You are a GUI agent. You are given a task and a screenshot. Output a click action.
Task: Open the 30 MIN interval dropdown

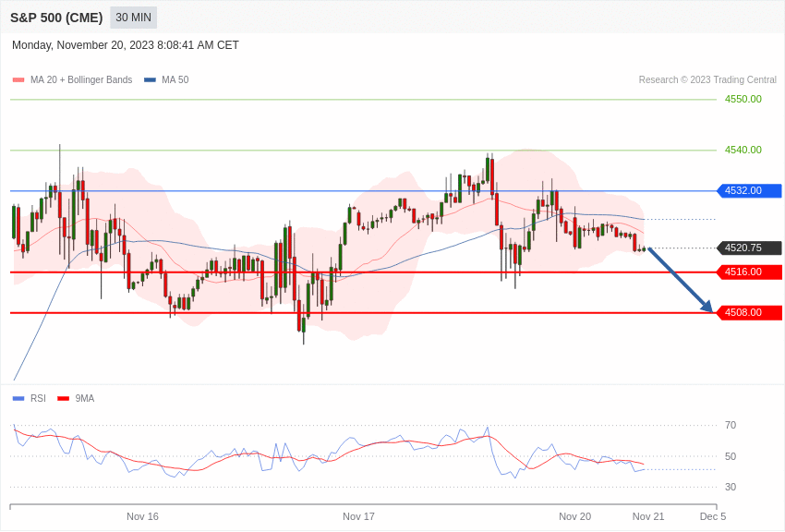pos(131,17)
